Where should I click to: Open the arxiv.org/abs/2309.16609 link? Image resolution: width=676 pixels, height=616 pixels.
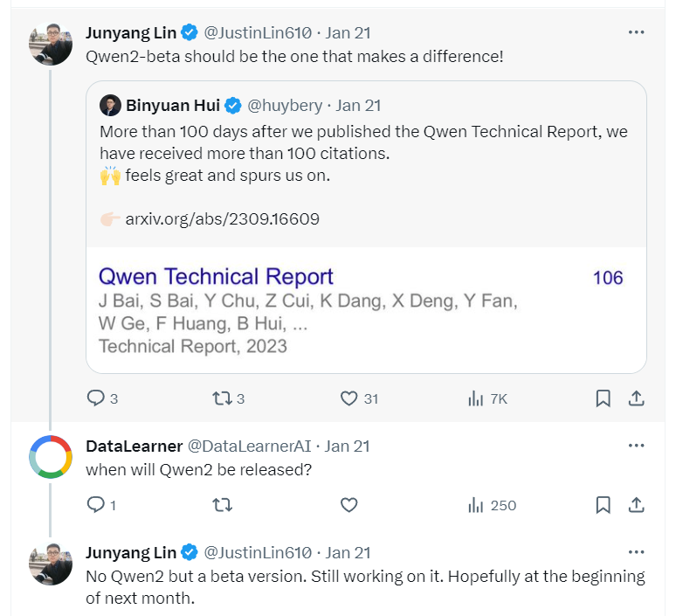[222, 219]
